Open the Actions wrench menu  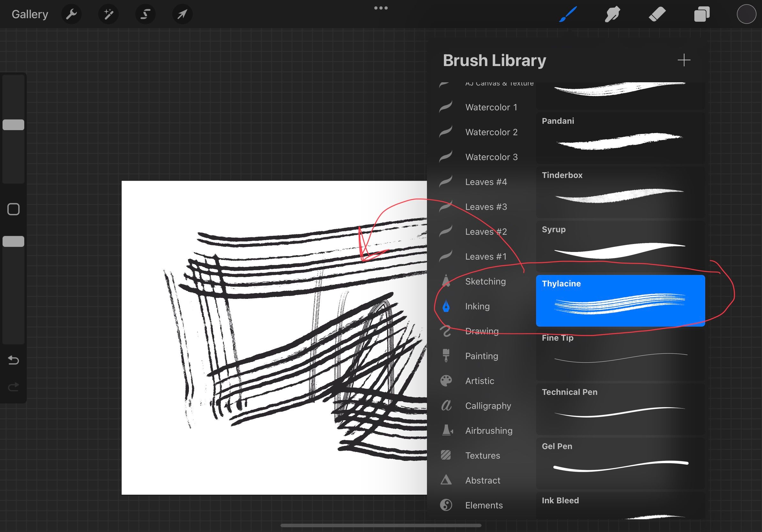coord(71,14)
